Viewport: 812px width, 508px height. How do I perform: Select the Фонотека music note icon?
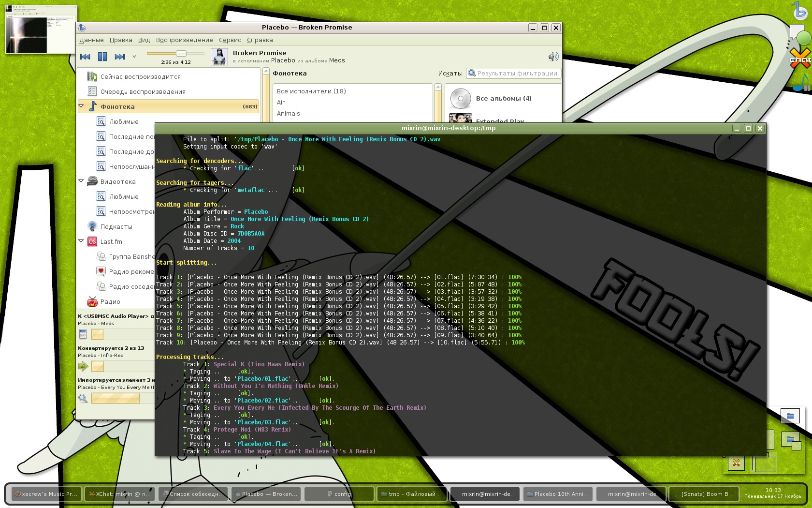(92, 106)
